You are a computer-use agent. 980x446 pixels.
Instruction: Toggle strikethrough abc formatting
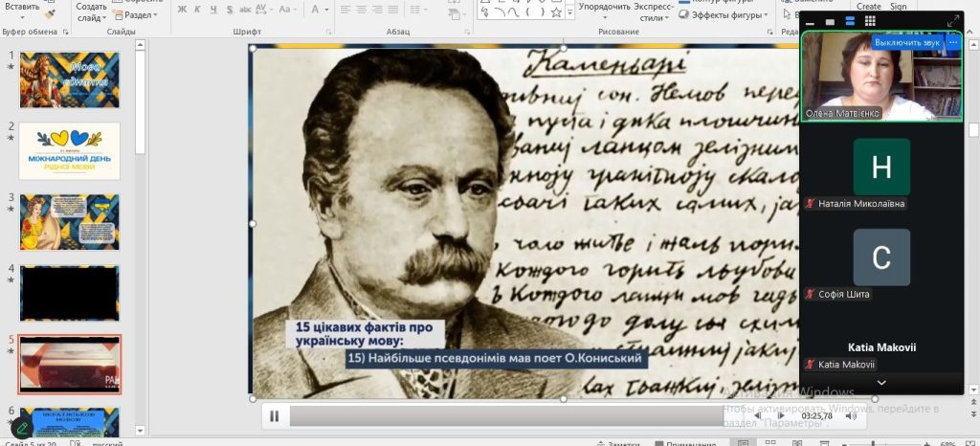point(245,10)
